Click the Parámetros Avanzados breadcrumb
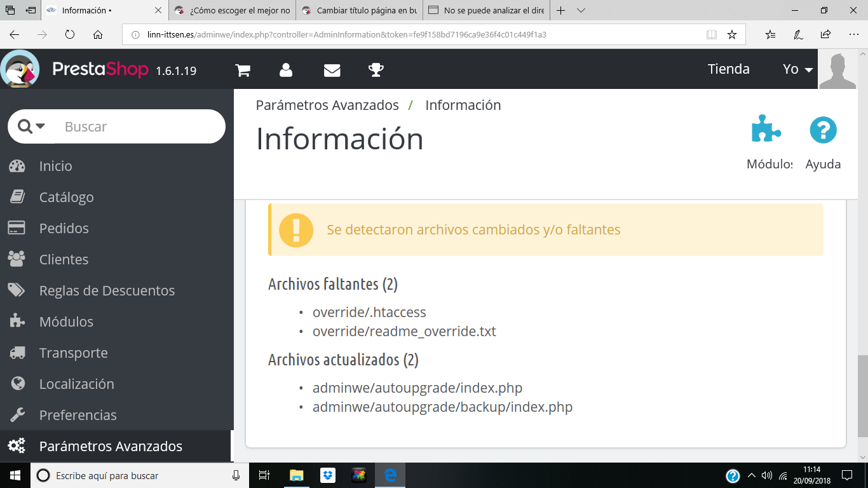 (x=327, y=105)
